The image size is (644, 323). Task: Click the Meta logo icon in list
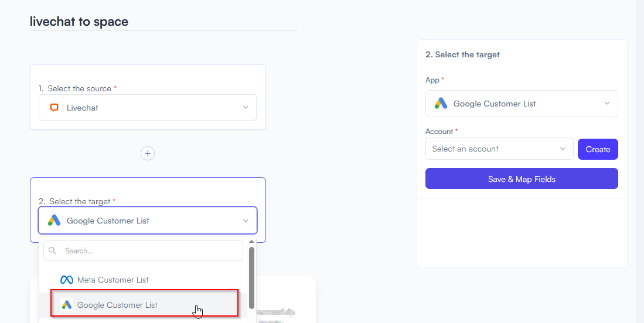[67, 280]
